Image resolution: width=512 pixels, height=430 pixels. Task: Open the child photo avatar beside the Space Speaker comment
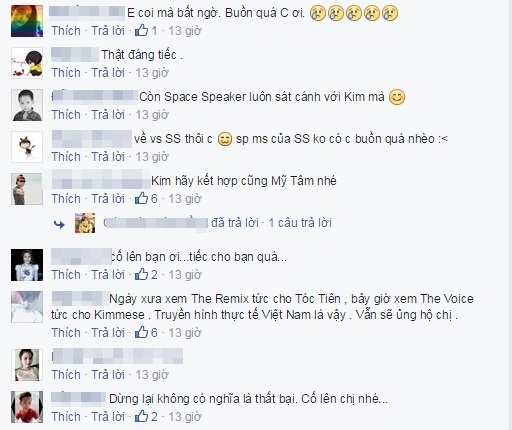27,105
